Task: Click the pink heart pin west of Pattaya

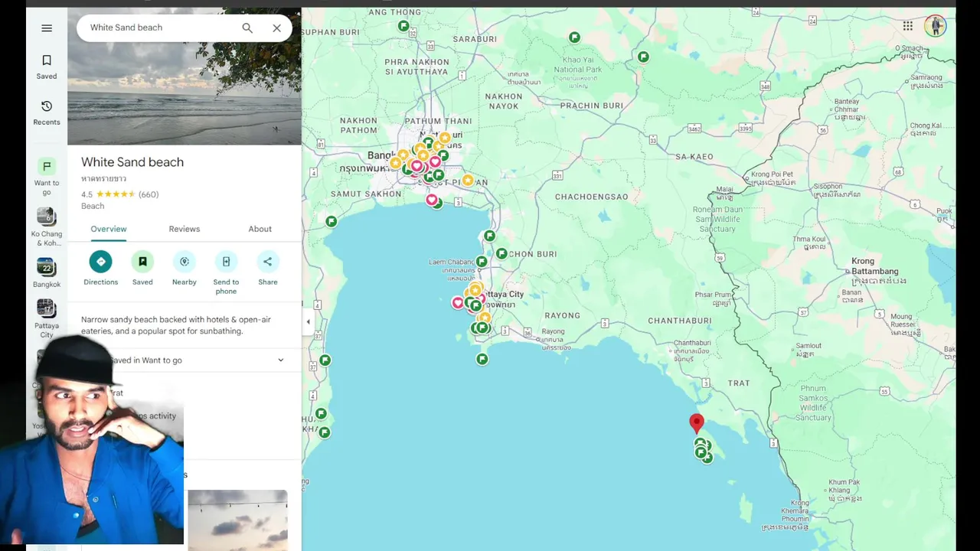Action: click(x=458, y=303)
